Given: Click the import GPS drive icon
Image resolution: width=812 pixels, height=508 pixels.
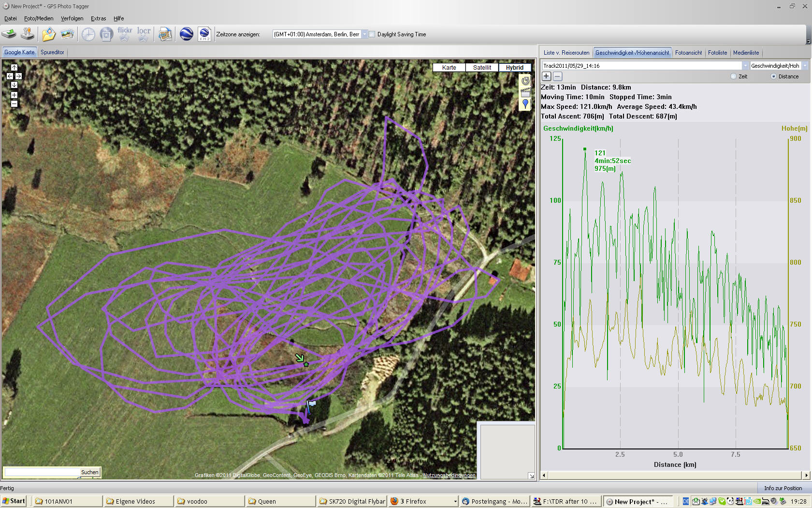Looking at the screenshot, I should 9,34.
